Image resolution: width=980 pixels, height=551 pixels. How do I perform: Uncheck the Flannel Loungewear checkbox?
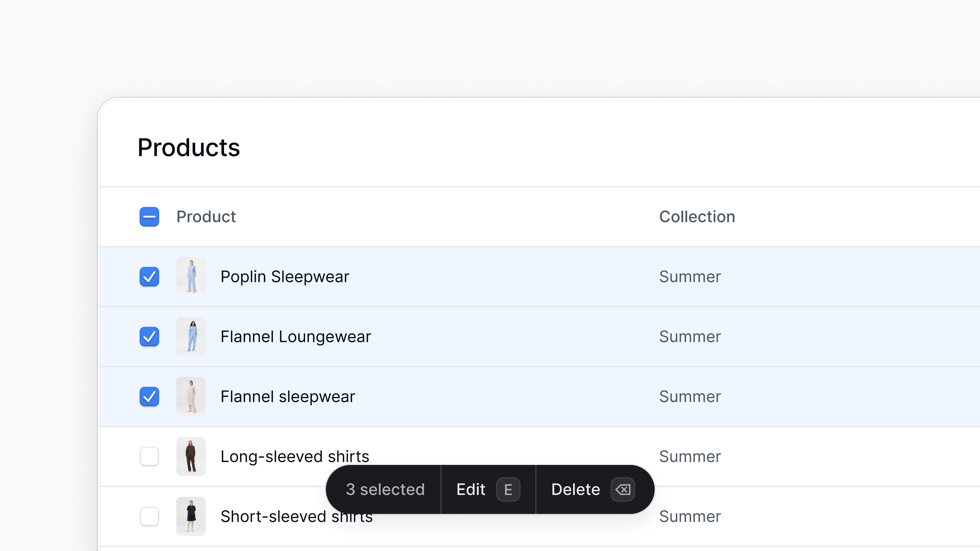[149, 336]
